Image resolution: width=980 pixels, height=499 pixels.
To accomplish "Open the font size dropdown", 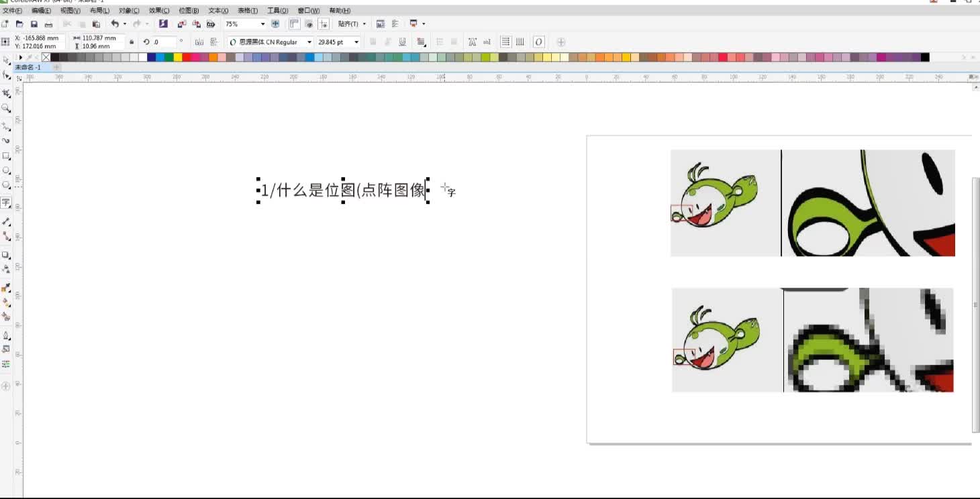I will 356,42.
